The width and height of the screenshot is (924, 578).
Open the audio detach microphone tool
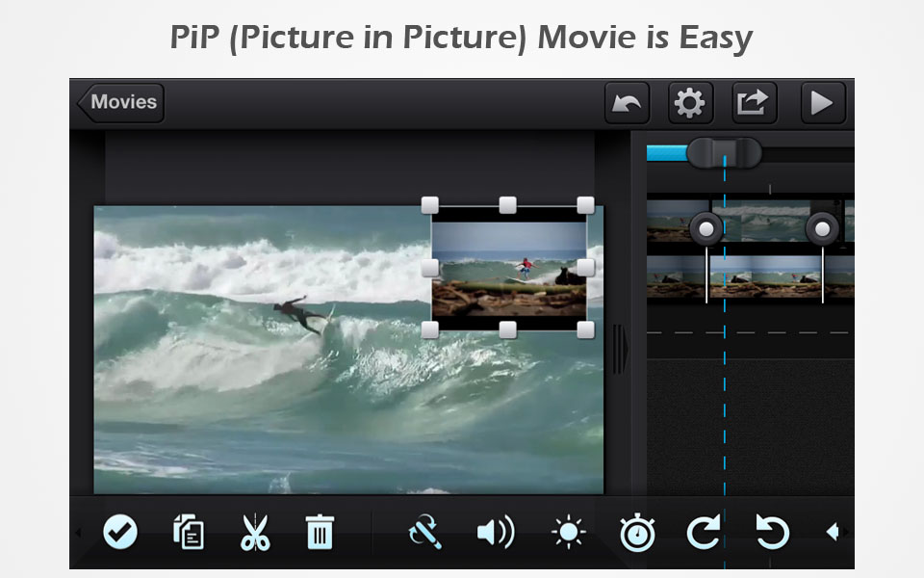pos(424,532)
